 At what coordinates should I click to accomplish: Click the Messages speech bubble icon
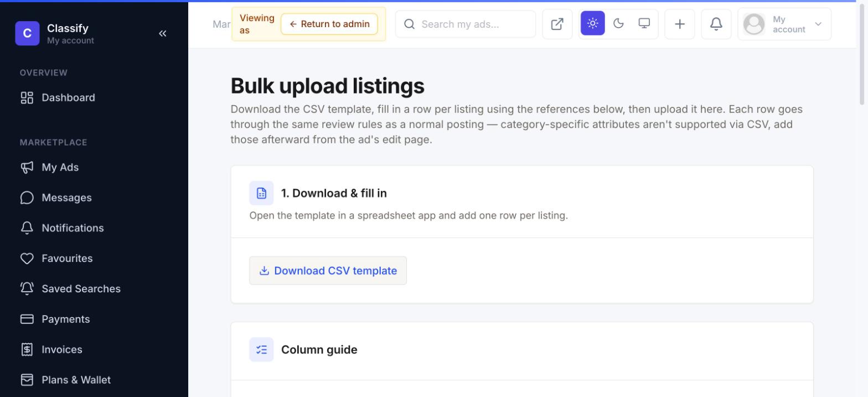[x=27, y=198]
